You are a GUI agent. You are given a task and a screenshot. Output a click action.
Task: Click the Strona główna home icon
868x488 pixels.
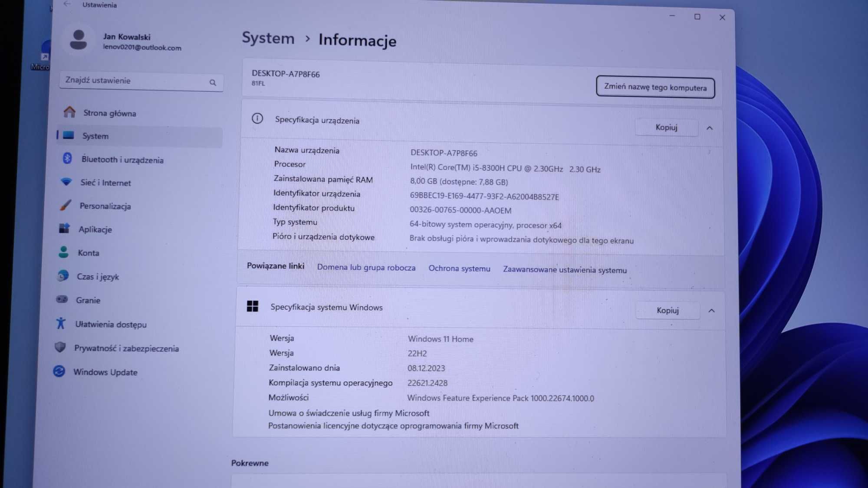(x=69, y=112)
